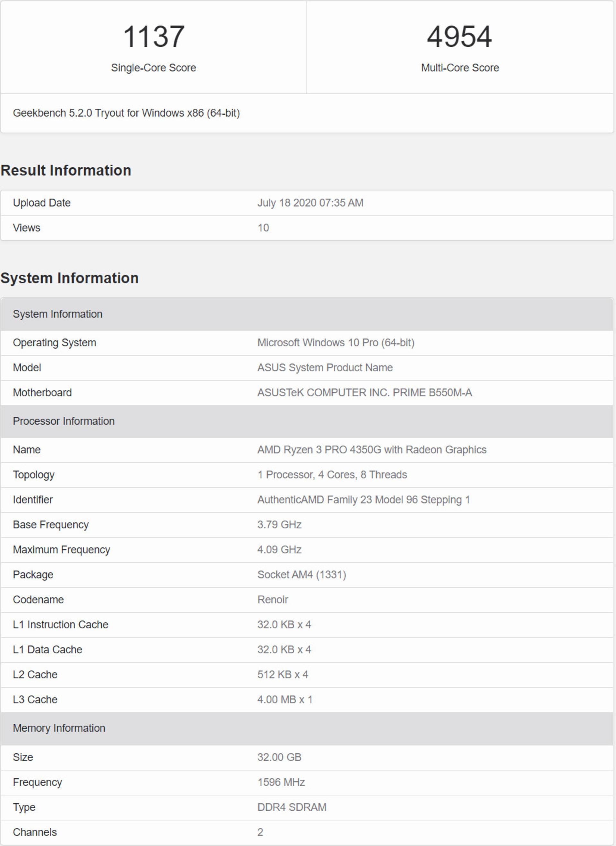Click the Views count value 10
Image resolution: width=616 pixels, height=846 pixels.
(263, 228)
